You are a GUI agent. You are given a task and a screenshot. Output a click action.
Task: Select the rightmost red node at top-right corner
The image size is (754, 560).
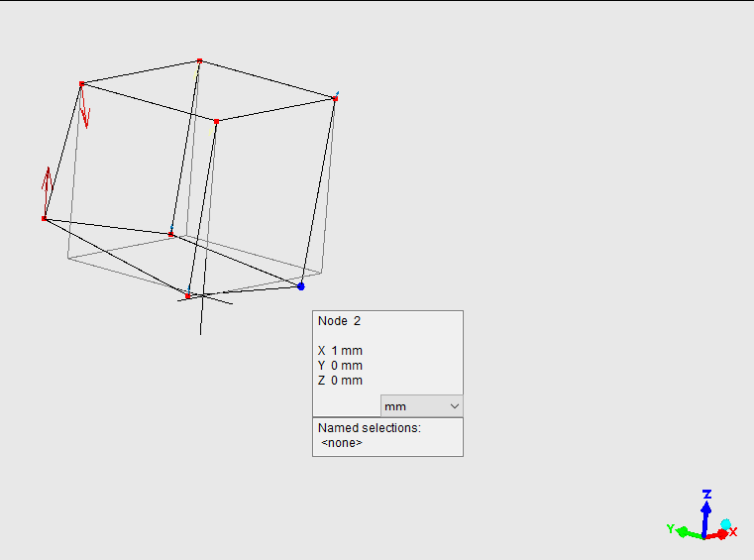click(335, 98)
